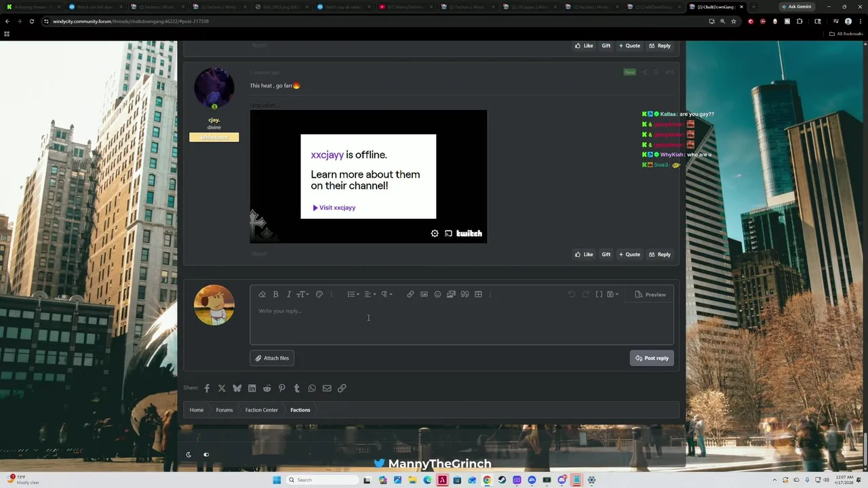
Task: Toggle italic formatting in reply editor
Action: pos(289,294)
